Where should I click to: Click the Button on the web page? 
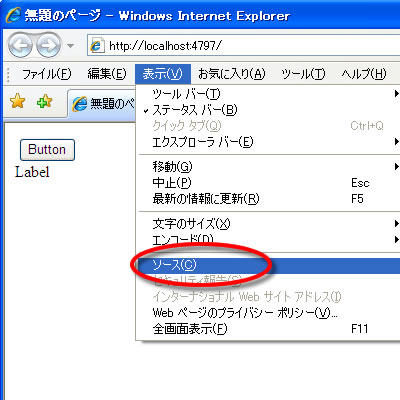click(47, 150)
